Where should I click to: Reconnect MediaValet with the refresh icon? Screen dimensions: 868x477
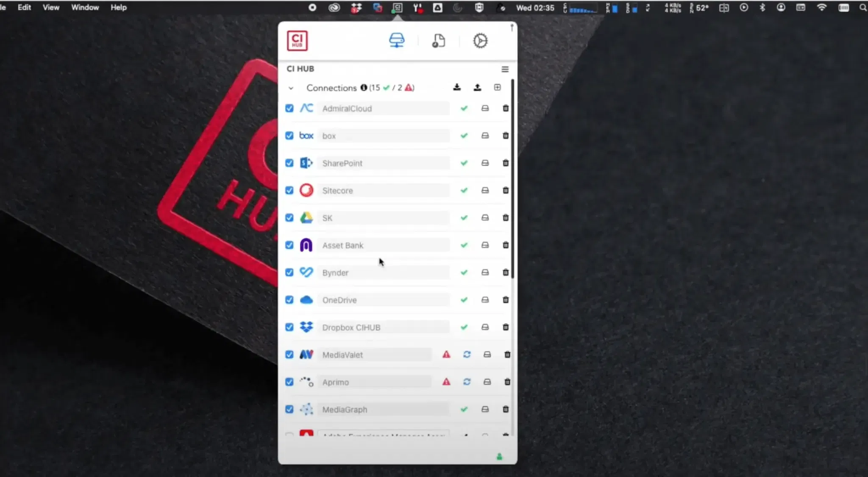[467, 355]
